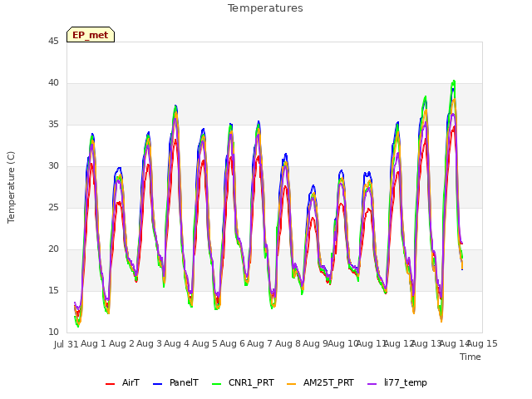Click the Jul 31 x-axis tick label

[x=66, y=344]
